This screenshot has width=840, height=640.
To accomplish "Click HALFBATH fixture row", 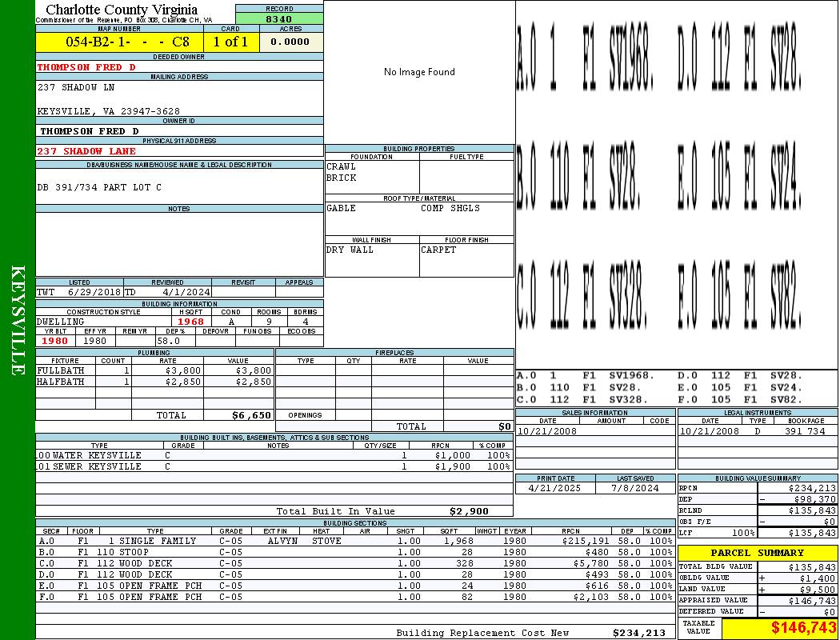I will coord(155,382).
